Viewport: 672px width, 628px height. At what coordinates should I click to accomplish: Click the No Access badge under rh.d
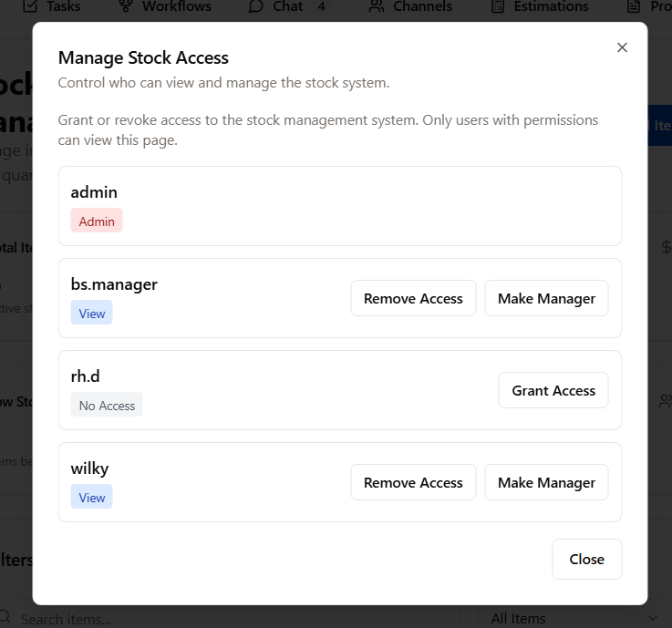tap(107, 405)
